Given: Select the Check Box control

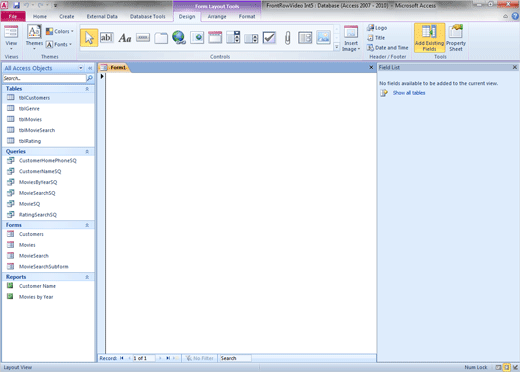Looking at the screenshot, I should point(269,38).
